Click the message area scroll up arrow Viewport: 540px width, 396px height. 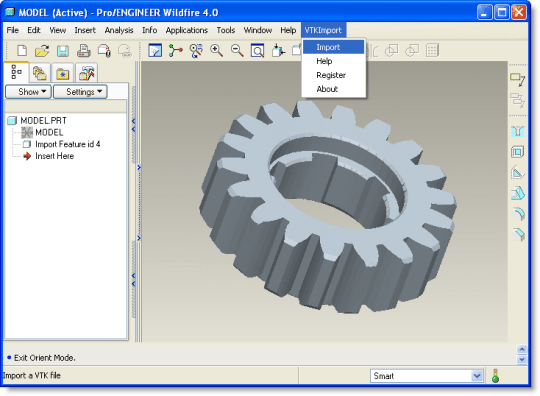pos(522,350)
